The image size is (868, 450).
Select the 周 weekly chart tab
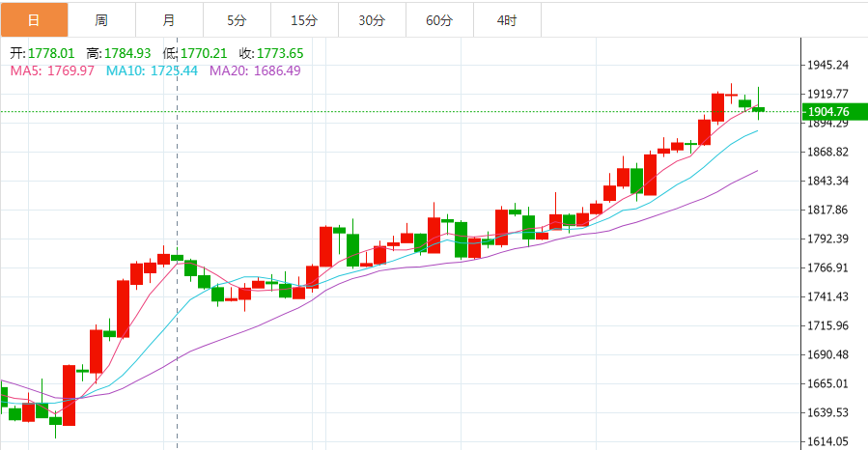pos(101,20)
